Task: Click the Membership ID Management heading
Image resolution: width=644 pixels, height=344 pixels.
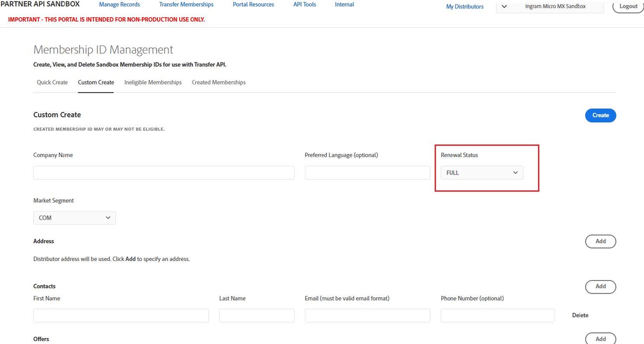Action: click(x=103, y=49)
